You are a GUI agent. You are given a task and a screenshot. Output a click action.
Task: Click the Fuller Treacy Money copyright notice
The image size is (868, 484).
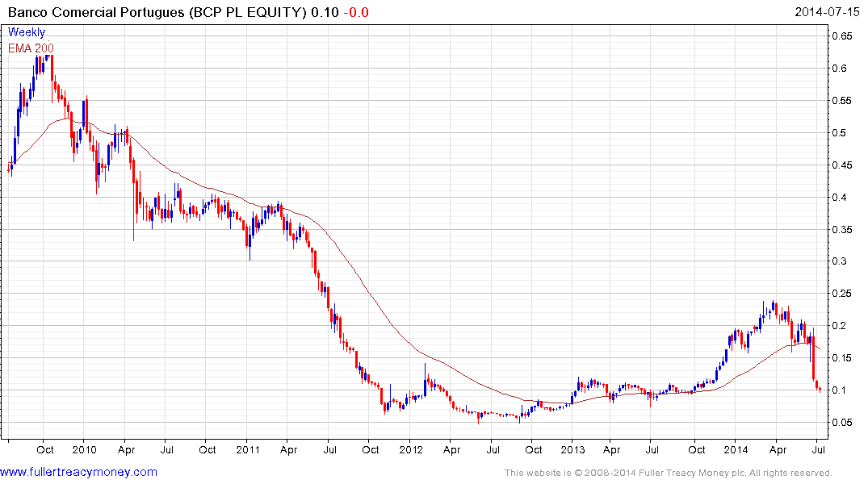coord(669,473)
